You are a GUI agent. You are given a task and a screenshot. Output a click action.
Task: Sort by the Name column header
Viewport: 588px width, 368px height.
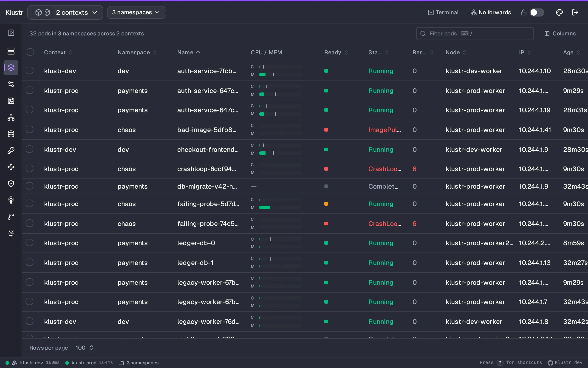click(189, 52)
